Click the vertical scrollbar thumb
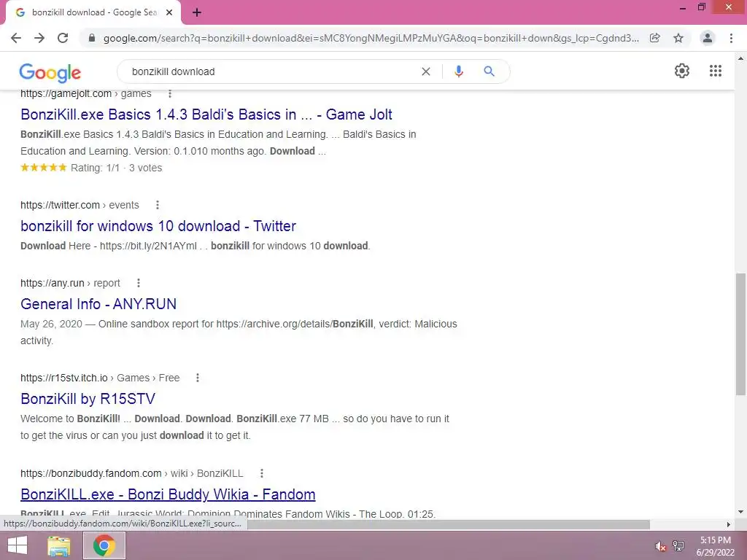This screenshot has height=560, width=747. [740, 334]
